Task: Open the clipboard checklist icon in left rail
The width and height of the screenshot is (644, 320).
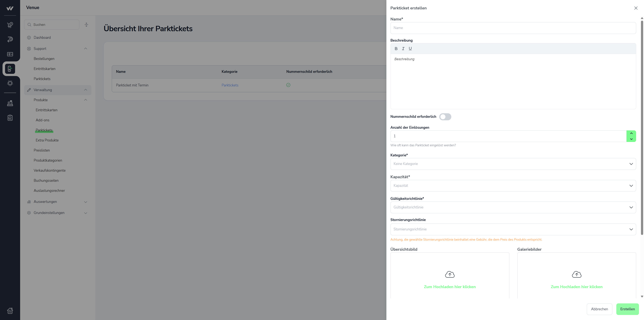Action: [10, 118]
